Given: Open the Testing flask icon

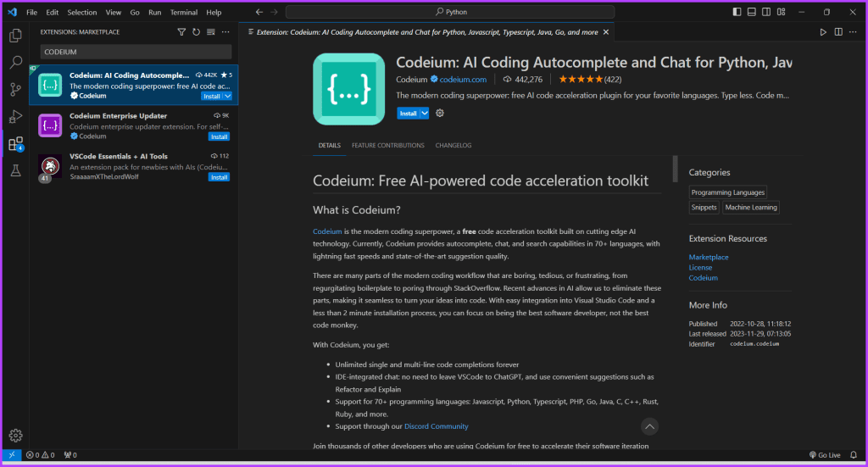Looking at the screenshot, I should click(15, 170).
